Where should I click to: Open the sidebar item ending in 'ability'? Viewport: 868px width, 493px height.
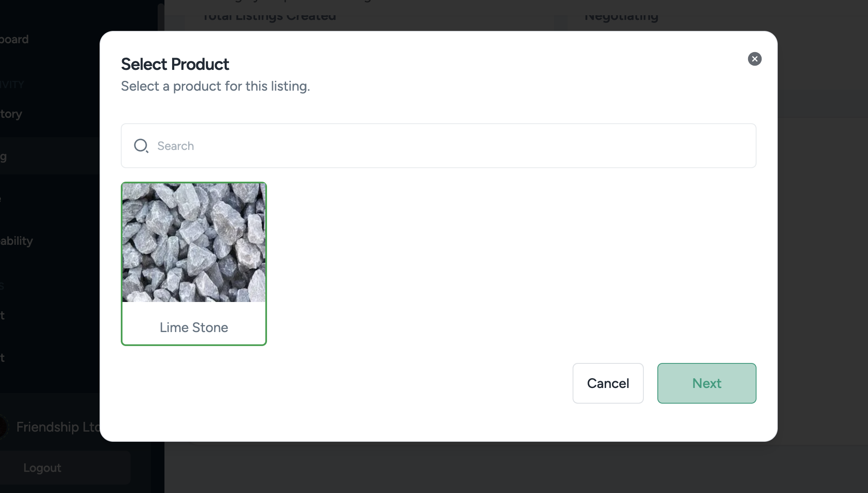(x=17, y=241)
